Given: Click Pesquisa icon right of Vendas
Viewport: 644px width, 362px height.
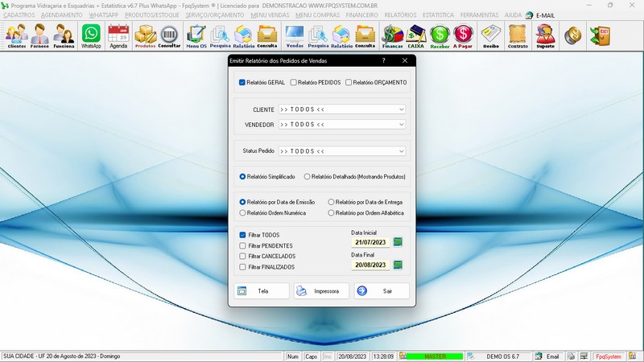Looking at the screenshot, I should (x=318, y=36).
